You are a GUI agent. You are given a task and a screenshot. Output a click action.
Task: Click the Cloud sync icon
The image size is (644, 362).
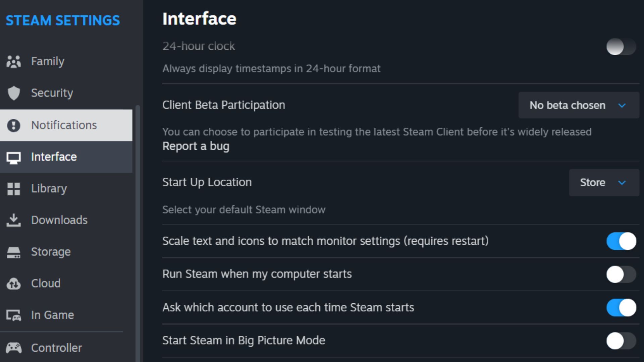click(x=14, y=284)
